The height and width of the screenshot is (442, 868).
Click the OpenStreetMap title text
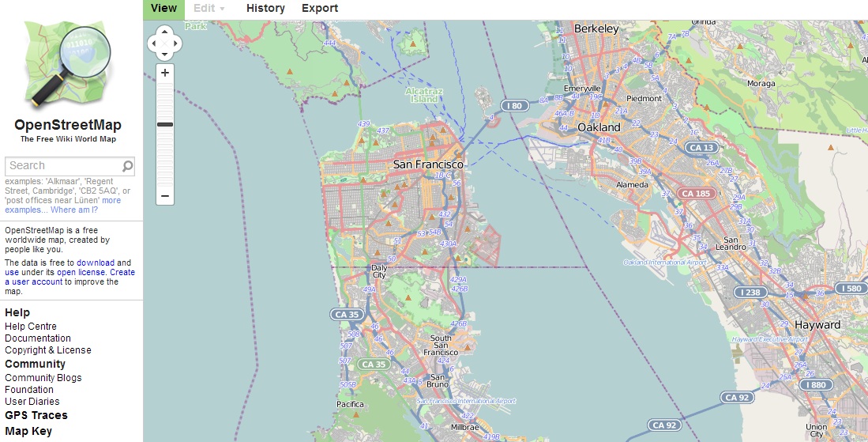(68, 125)
